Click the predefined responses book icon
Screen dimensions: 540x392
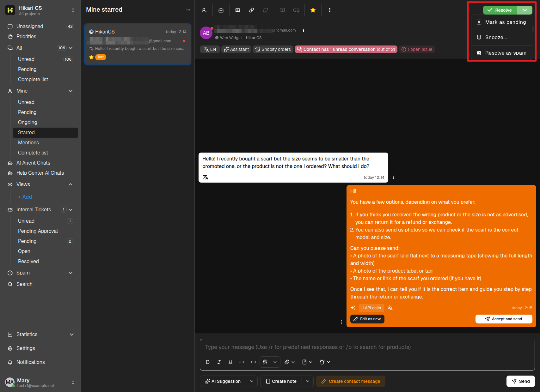click(304, 362)
